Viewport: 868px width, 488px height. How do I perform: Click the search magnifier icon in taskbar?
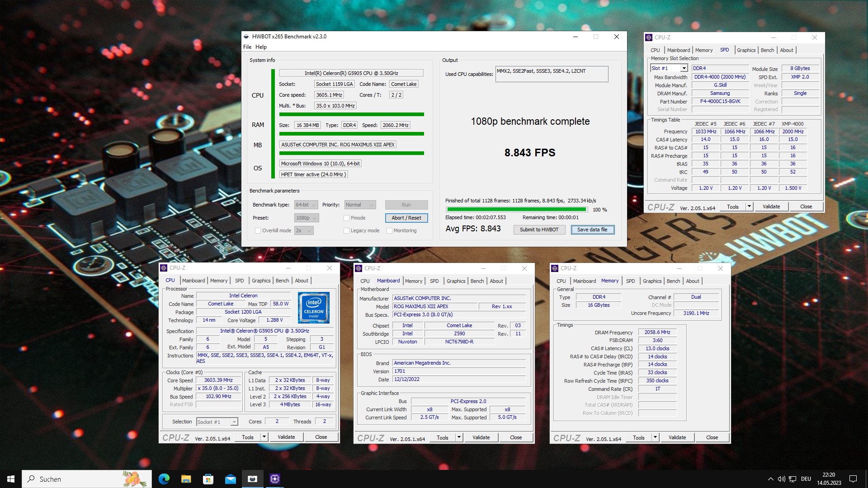(x=31, y=479)
